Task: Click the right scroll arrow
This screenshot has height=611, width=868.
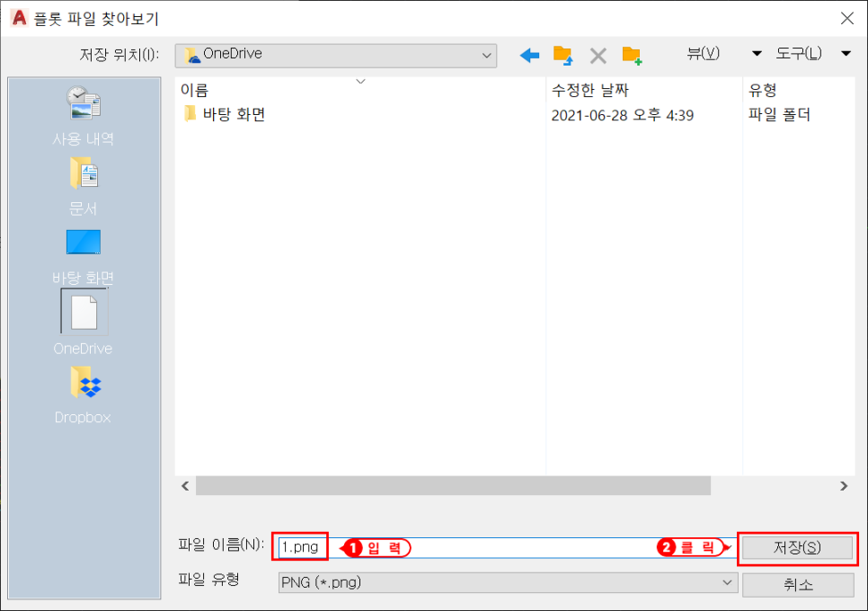Action: 844,486
